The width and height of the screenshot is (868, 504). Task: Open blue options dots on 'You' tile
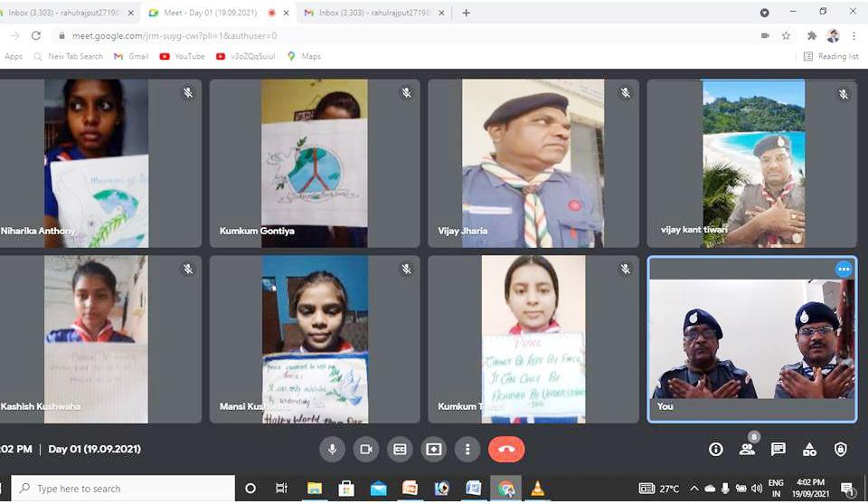[844, 269]
